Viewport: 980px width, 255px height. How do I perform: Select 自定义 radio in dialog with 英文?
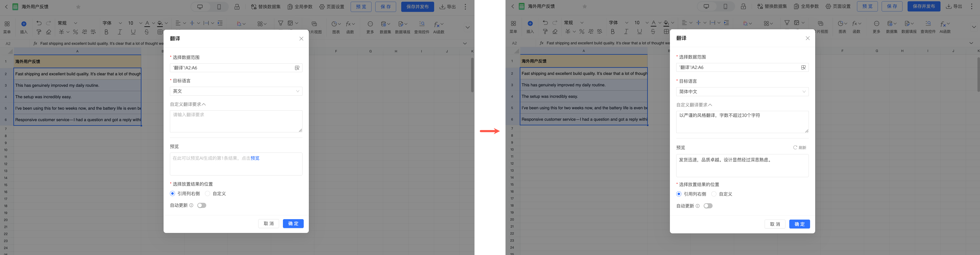click(x=208, y=194)
